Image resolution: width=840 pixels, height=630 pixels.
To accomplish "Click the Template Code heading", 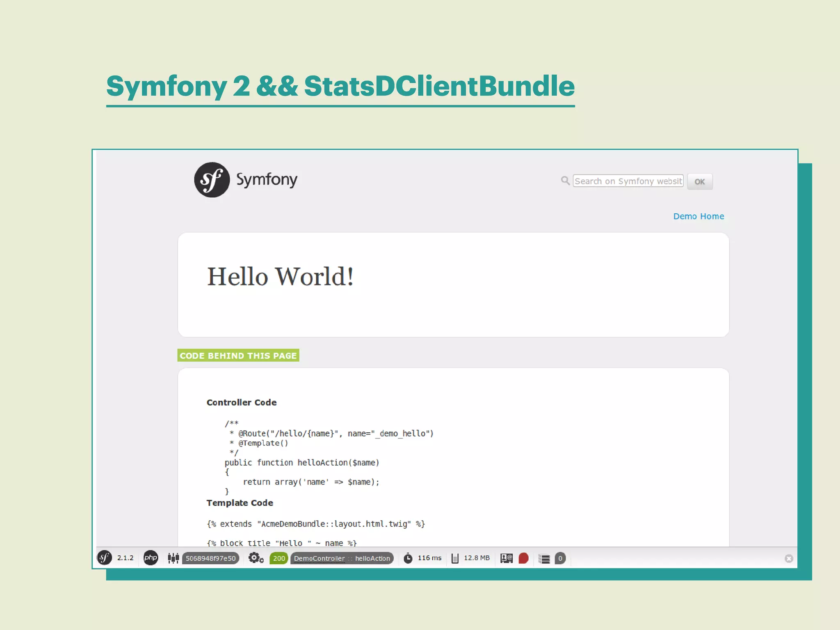I will point(240,503).
